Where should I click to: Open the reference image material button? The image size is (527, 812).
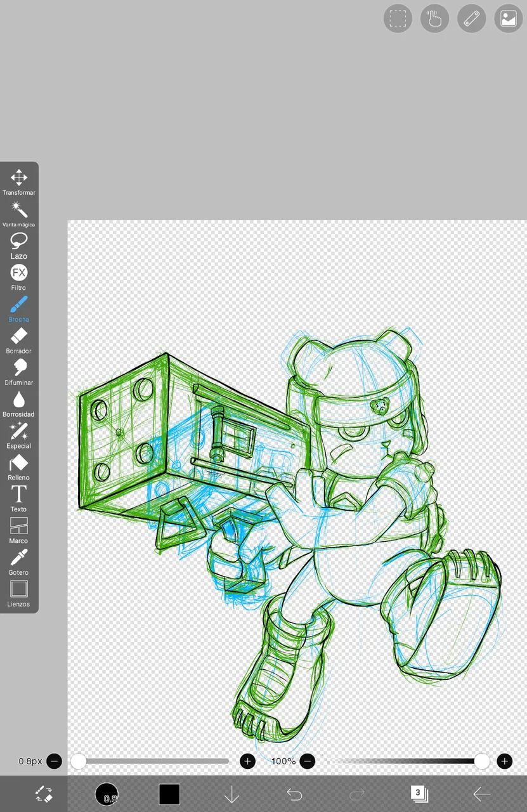tap(509, 18)
